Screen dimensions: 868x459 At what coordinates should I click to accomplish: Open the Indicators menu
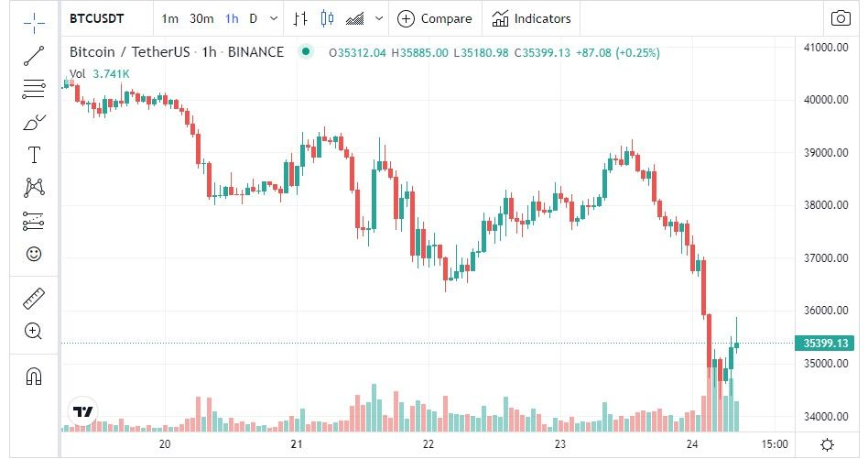(531, 19)
